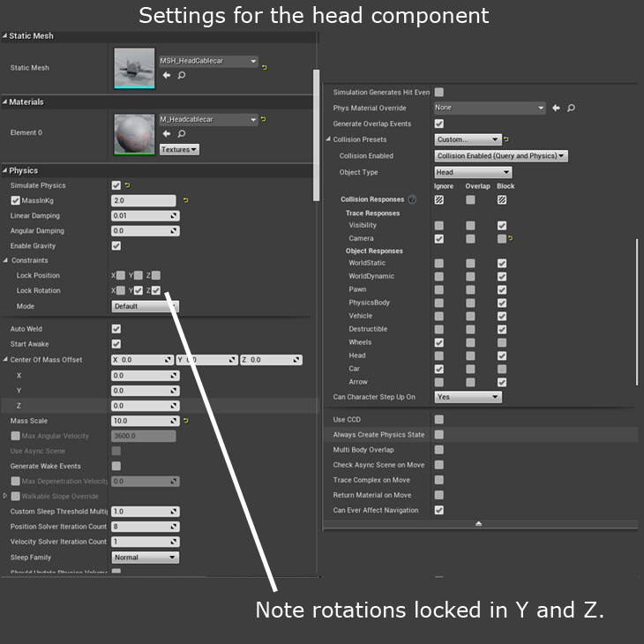Reset Static Mesh to default arrow

pos(265,67)
